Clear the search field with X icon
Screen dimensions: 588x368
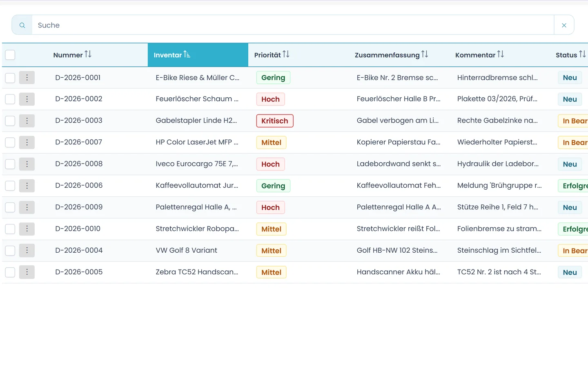[564, 25]
